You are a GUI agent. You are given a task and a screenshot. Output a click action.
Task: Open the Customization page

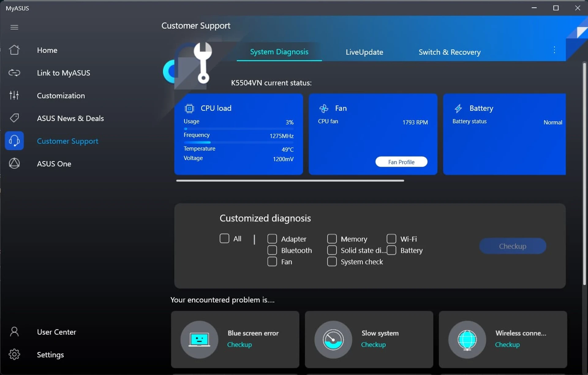[61, 95]
